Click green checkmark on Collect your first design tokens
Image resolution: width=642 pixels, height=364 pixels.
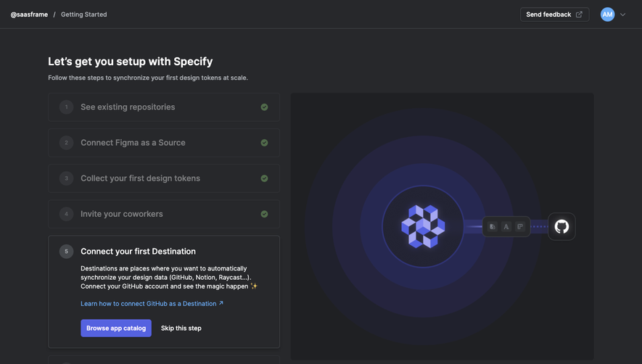coord(265,178)
